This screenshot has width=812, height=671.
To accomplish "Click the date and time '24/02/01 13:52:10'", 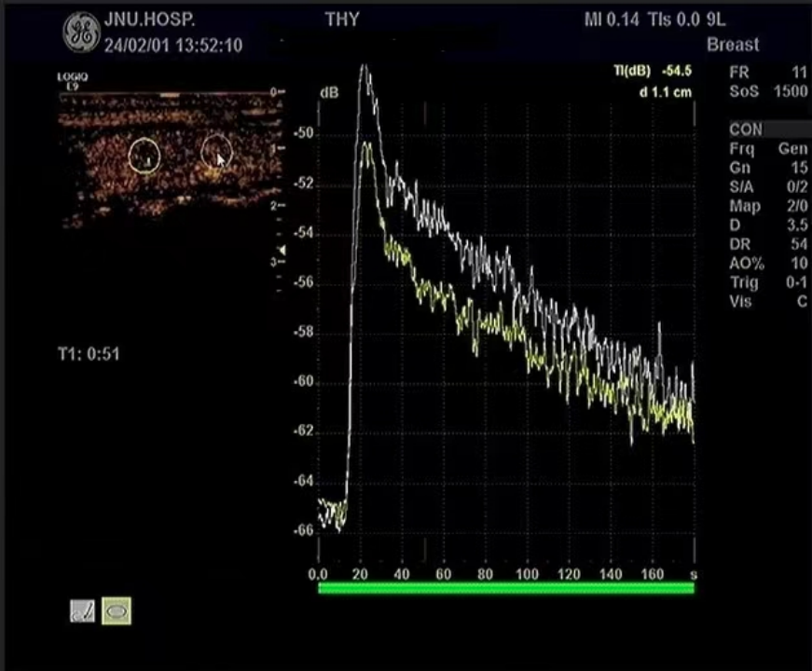I will 173,46.
